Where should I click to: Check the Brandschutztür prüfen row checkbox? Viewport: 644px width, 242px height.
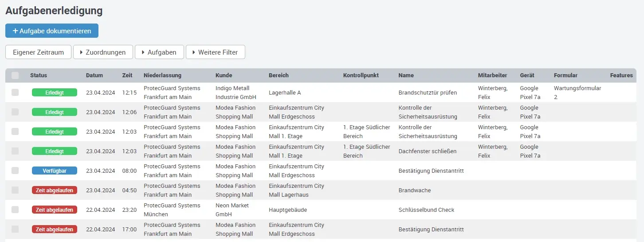(x=16, y=92)
